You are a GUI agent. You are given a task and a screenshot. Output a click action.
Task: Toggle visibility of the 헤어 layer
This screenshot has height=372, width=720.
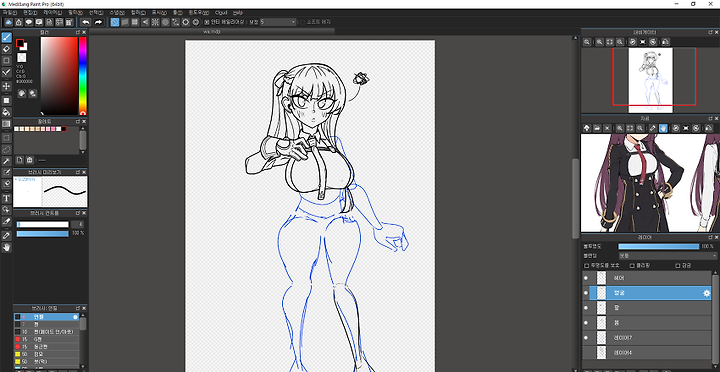(x=585, y=278)
